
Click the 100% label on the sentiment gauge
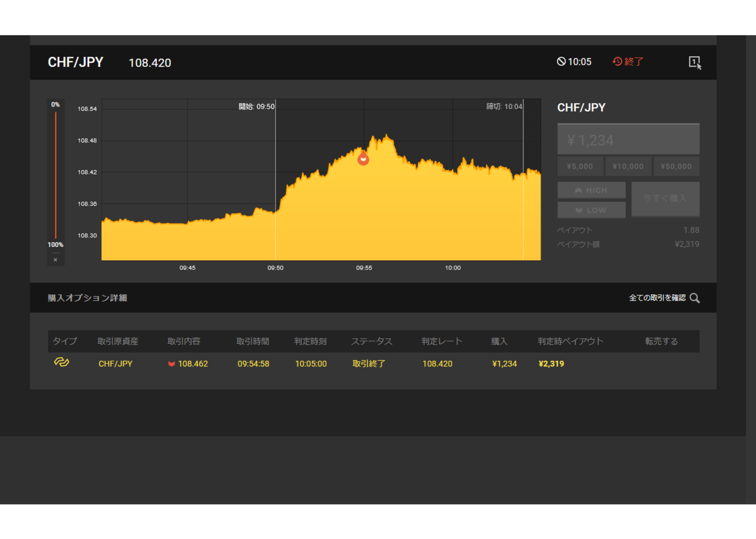click(55, 245)
